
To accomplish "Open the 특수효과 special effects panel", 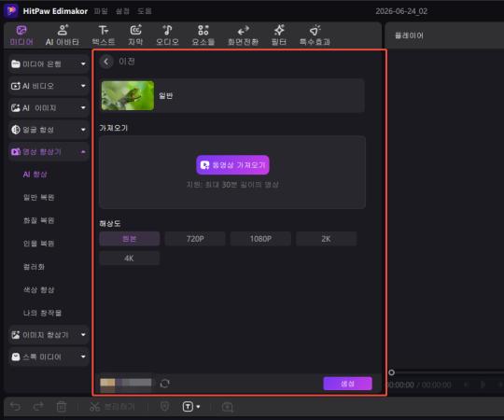I will click(315, 35).
